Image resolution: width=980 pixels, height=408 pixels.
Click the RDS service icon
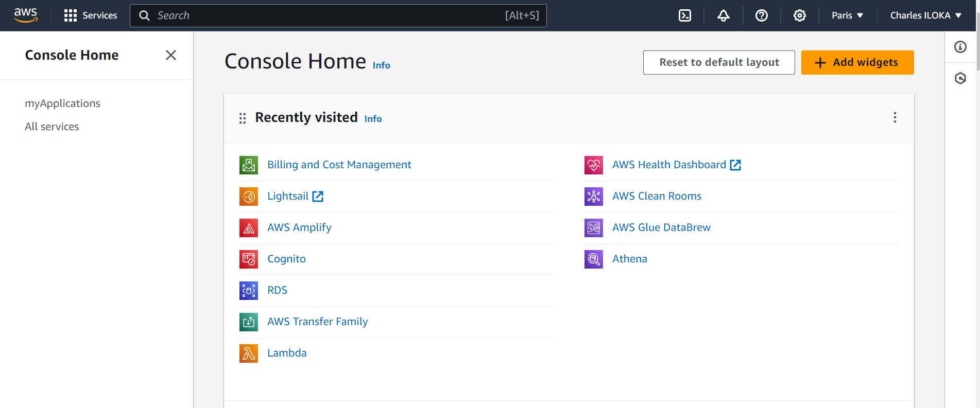pos(249,291)
